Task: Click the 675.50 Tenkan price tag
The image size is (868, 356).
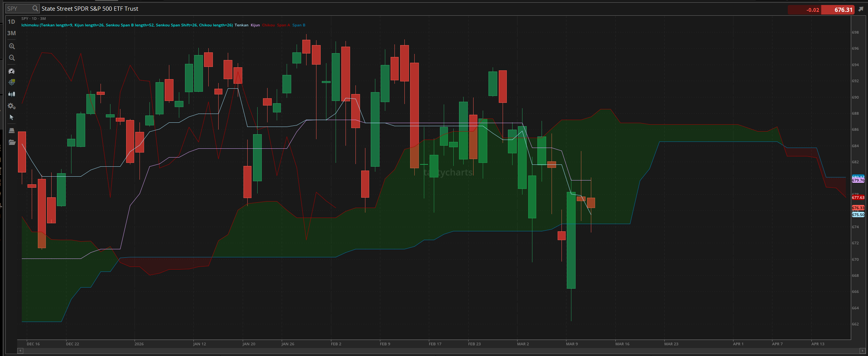Action: click(x=858, y=215)
